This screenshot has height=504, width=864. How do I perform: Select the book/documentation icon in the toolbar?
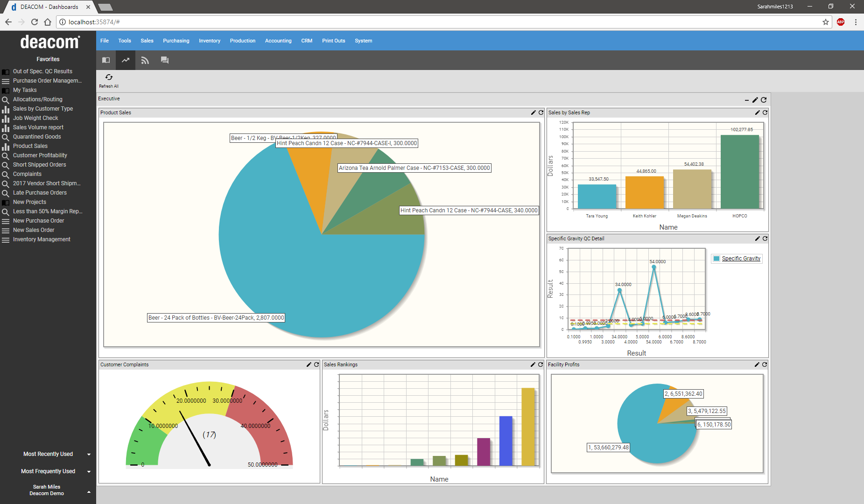[x=105, y=60]
